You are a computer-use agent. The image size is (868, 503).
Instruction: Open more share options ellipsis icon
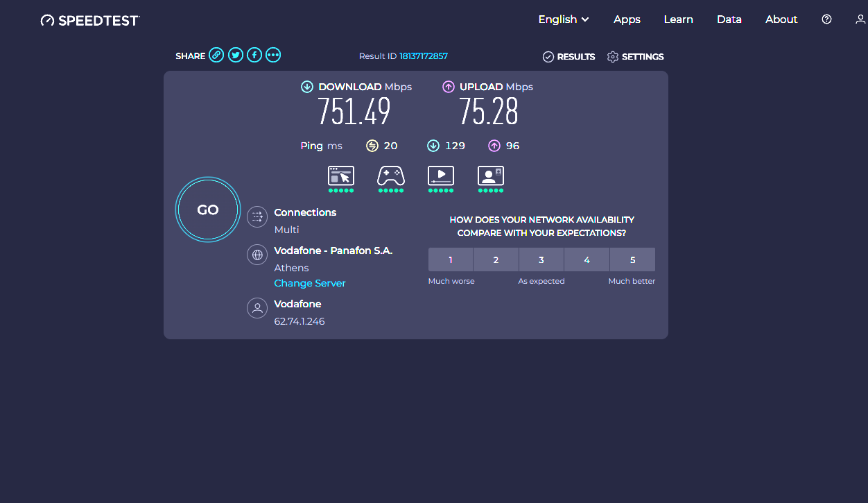tap(273, 56)
